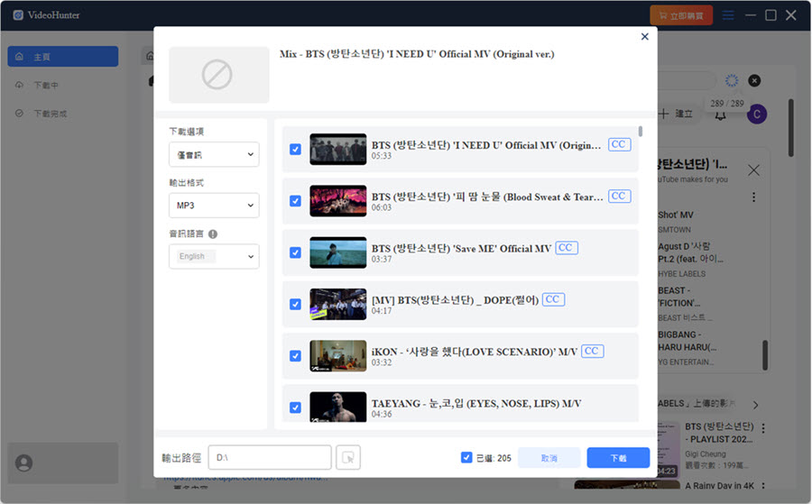Click the 建立 create button with plus
The width and height of the screenshot is (812, 504).
coord(676,114)
